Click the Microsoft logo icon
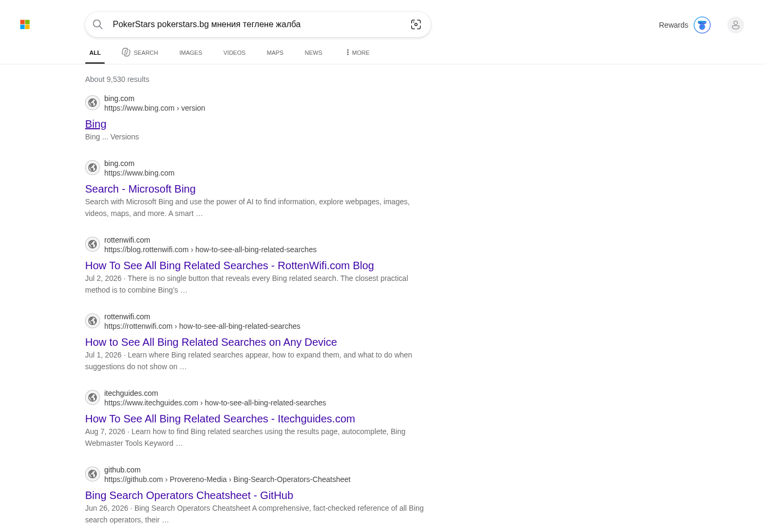The image size is (766, 532). coord(25,24)
